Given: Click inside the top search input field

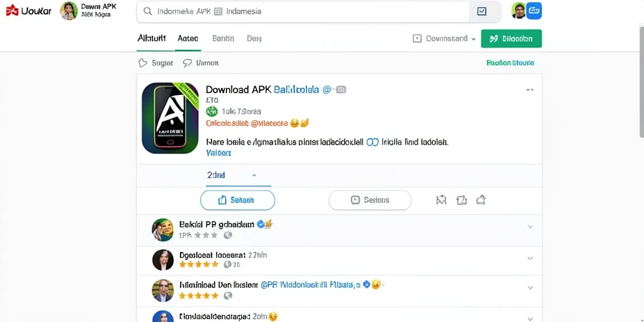Looking at the screenshot, I should pos(303,11).
